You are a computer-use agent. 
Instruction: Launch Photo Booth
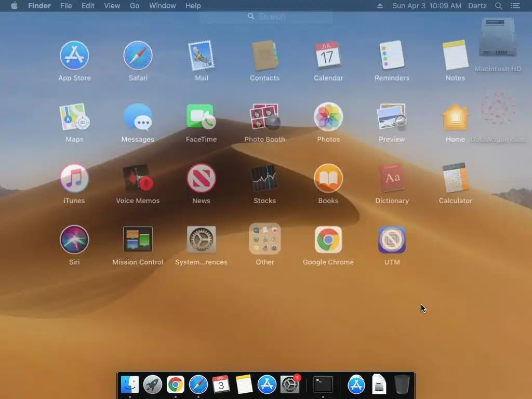[264, 117]
